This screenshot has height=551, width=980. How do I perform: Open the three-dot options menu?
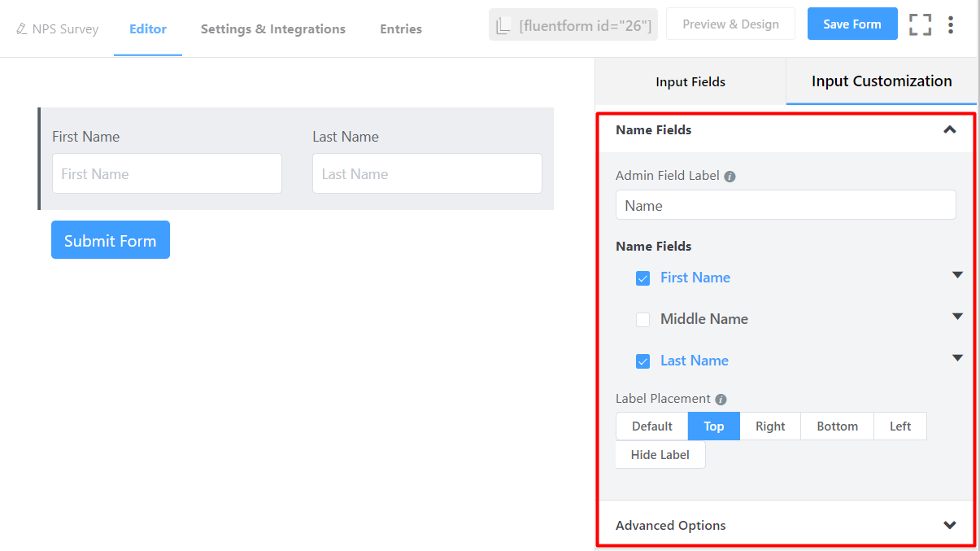click(x=951, y=24)
